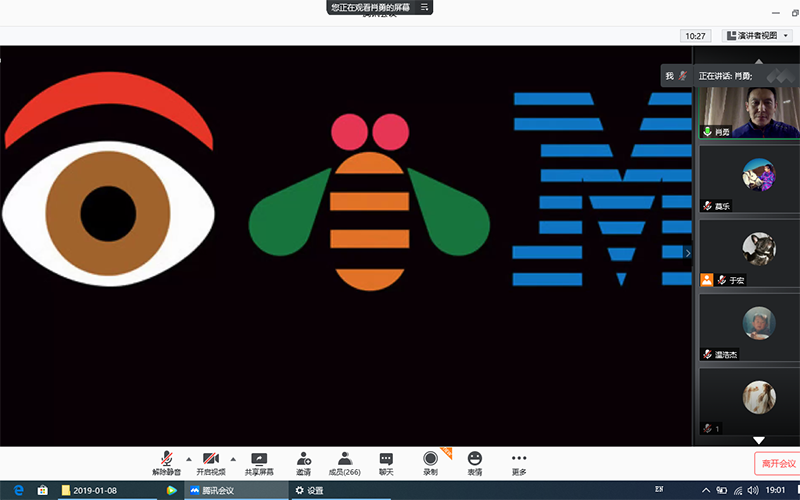Open the 表情 emoji reactions
Image resolution: width=800 pixels, height=500 pixels.
pos(475,464)
